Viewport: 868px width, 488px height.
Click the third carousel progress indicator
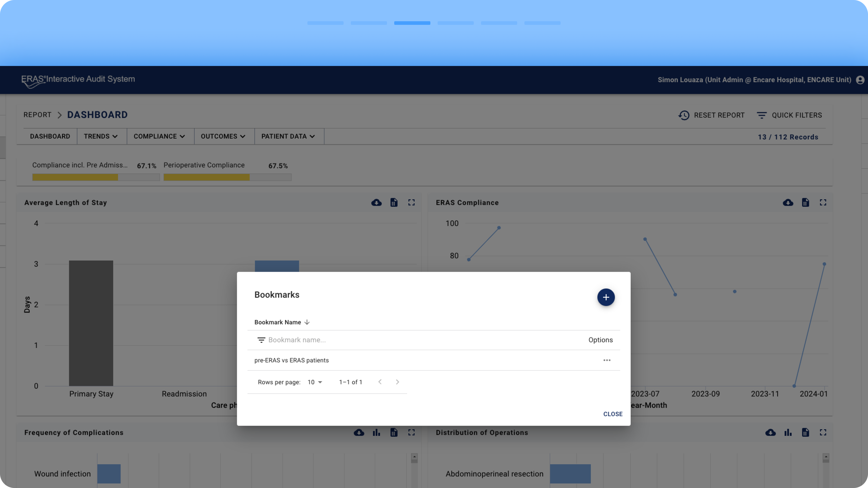(x=412, y=23)
